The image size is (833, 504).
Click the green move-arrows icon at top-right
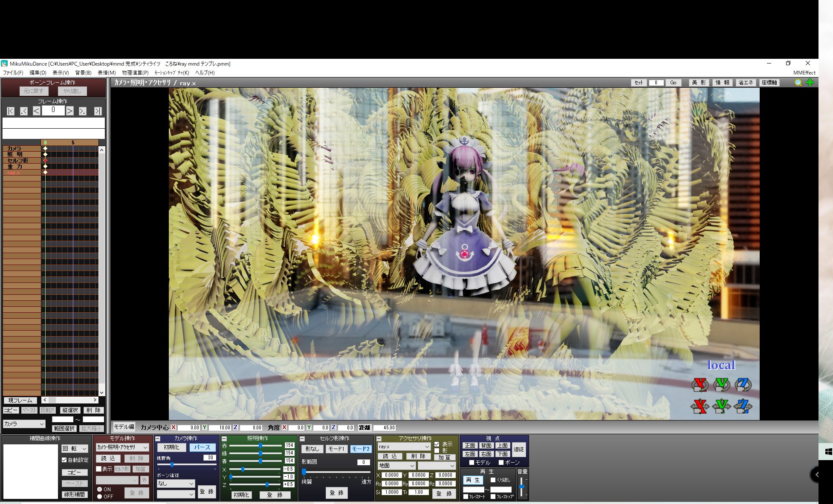point(809,83)
